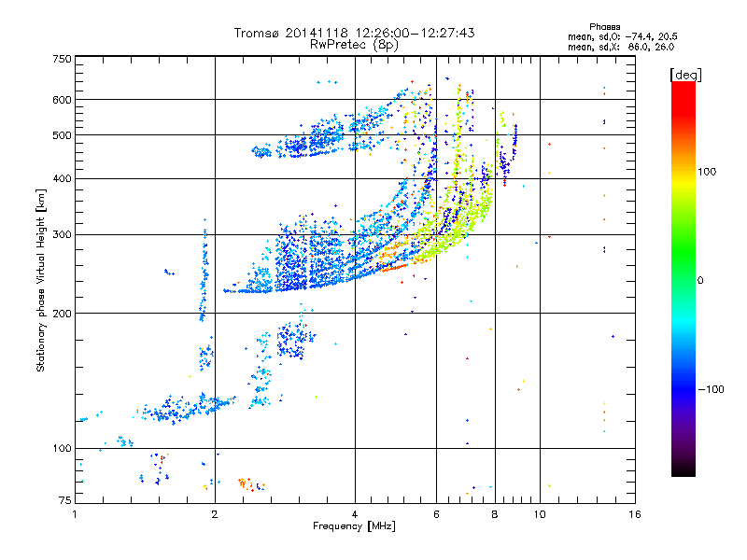Click the plot title "Tromsø 20141118 12:26:00-12:27:43"
The width and height of the screenshot is (747, 560).
[354, 33]
